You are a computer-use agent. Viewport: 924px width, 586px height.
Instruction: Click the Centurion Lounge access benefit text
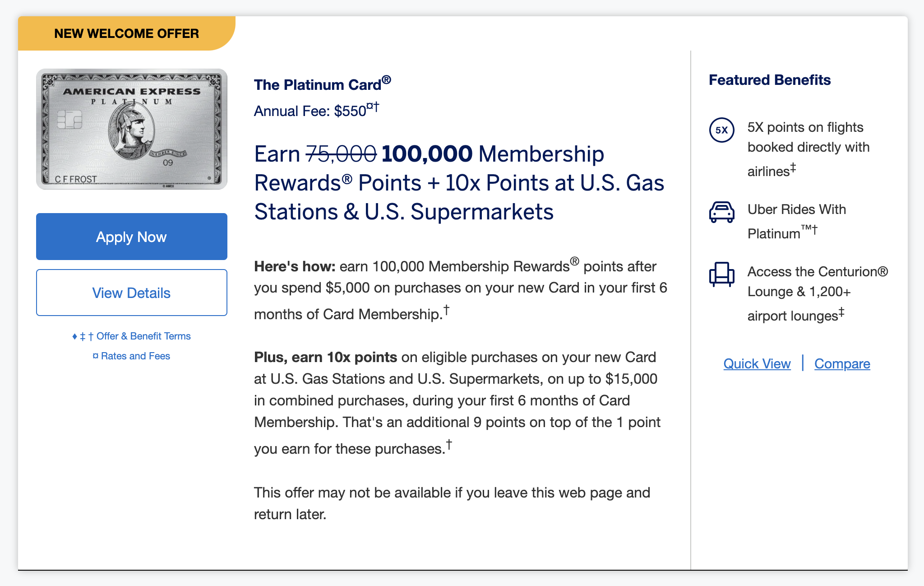point(817,293)
